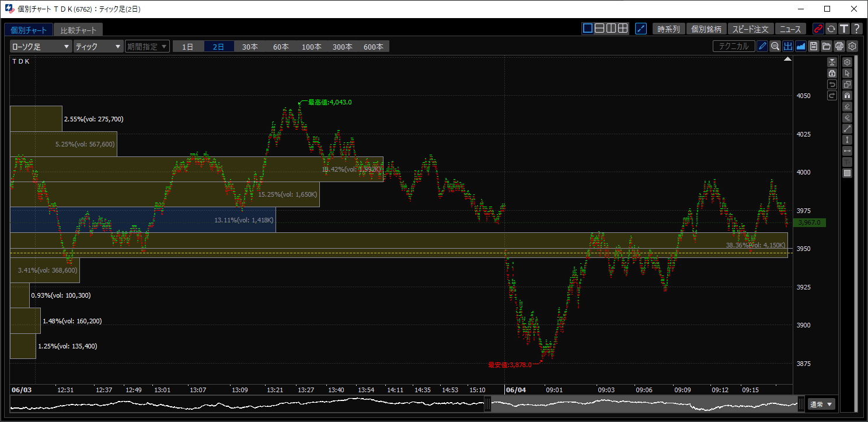Open the saved chart folder icon
Viewport: 868px width, 422px height.
tap(827, 47)
